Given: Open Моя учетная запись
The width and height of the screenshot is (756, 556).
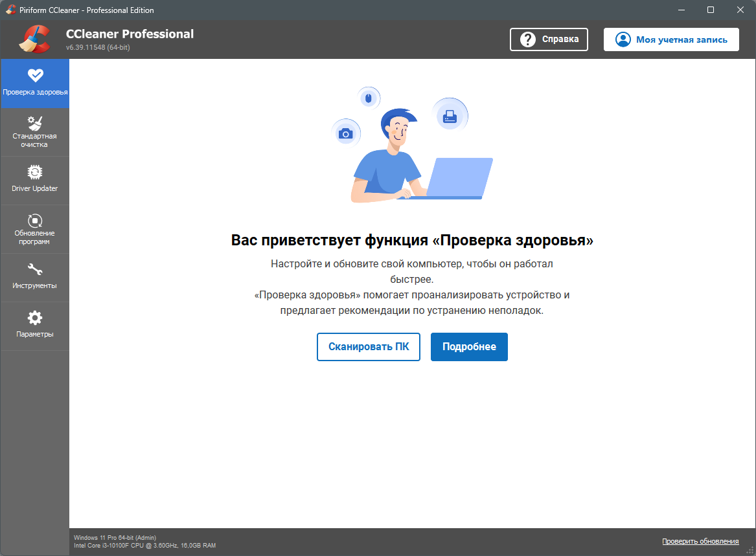Looking at the screenshot, I should [671, 39].
